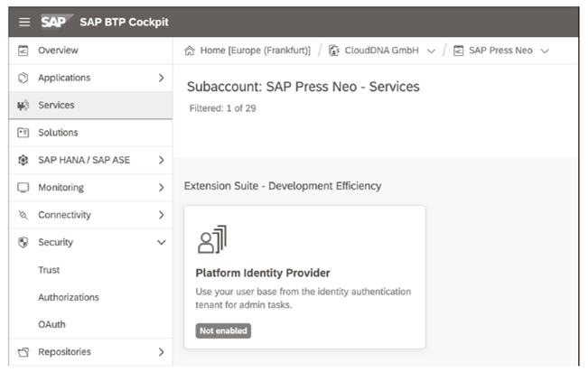The width and height of the screenshot is (588, 372).
Task: Open the CloudDNA GmbH breadcrumb dropdown
Action: tap(430, 51)
